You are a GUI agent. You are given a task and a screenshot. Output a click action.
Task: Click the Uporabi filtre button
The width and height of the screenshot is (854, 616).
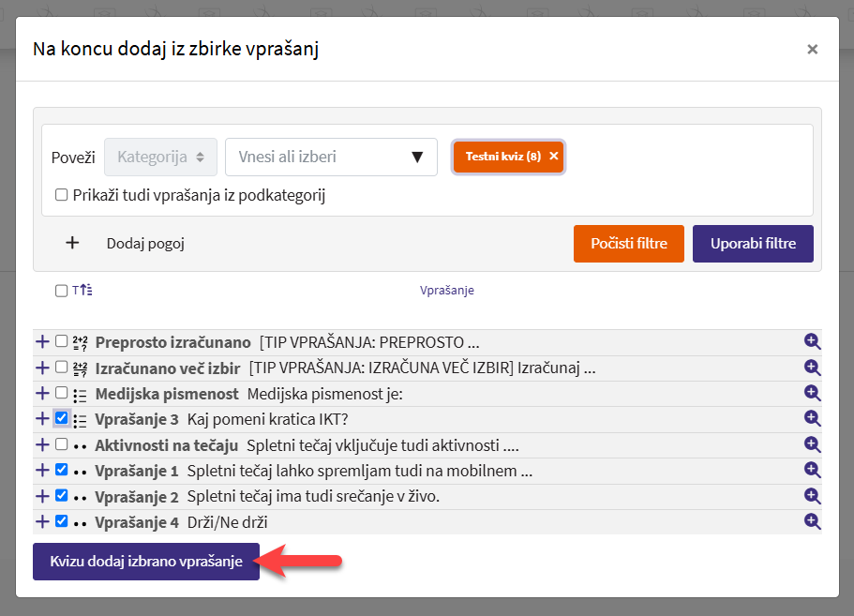tap(752, 244)
